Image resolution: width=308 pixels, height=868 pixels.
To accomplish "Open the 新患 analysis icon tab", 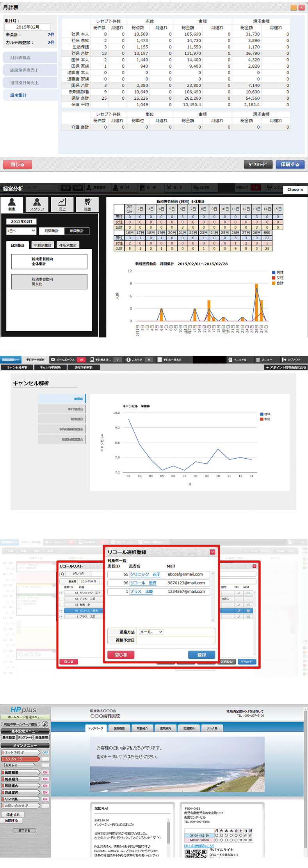I will [x=12, y=204].
